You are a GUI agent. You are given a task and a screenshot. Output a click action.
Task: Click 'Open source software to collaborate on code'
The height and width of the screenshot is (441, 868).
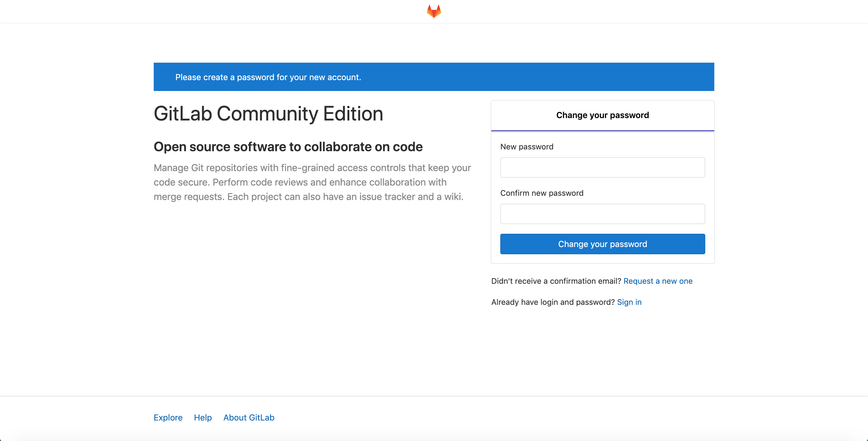coord(288,147)
